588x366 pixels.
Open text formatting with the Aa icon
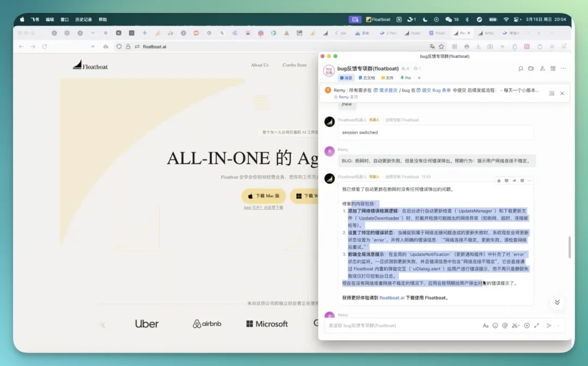point(486,325)
